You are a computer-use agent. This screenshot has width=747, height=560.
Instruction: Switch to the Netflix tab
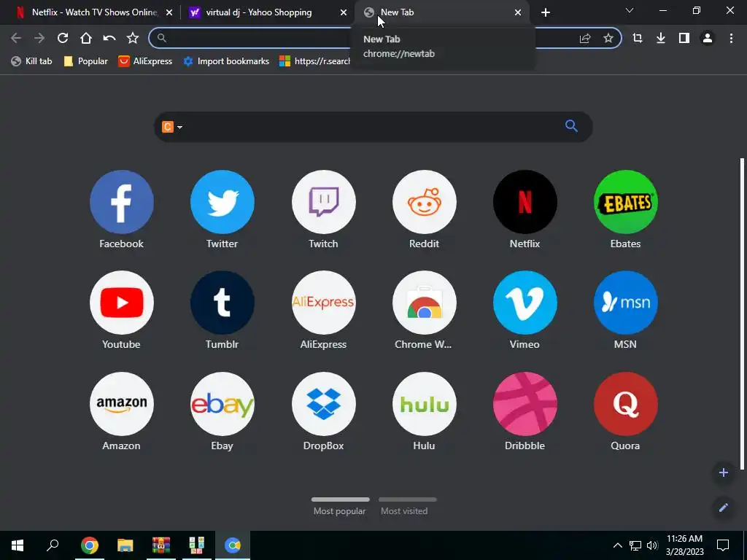pos(93,12)
